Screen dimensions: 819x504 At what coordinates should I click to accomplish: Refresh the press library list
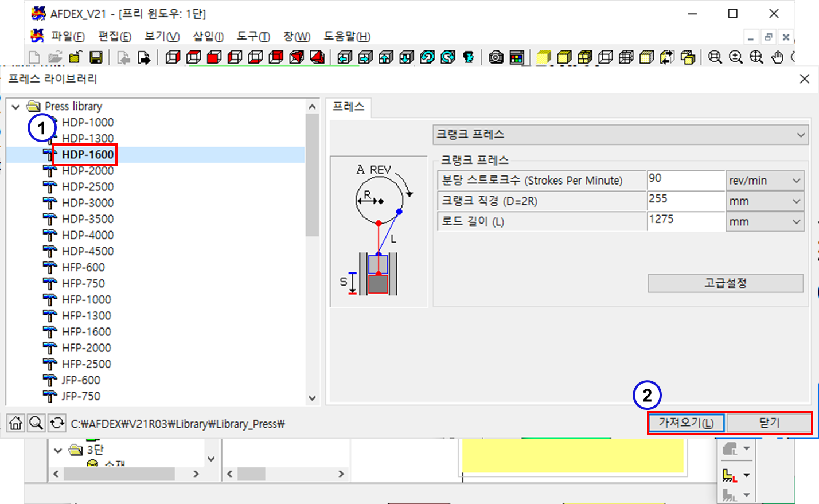57,423
